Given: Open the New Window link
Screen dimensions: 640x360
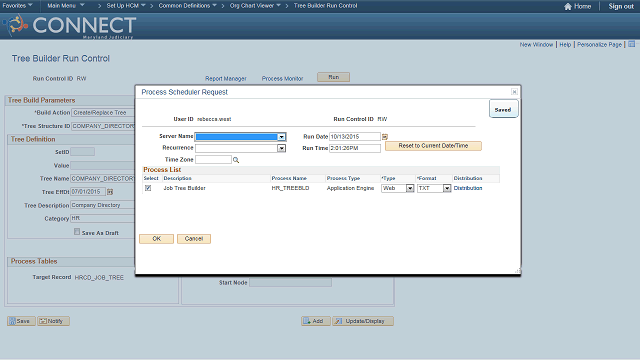Looking at the screenshot, I should (x=536, y=44).
